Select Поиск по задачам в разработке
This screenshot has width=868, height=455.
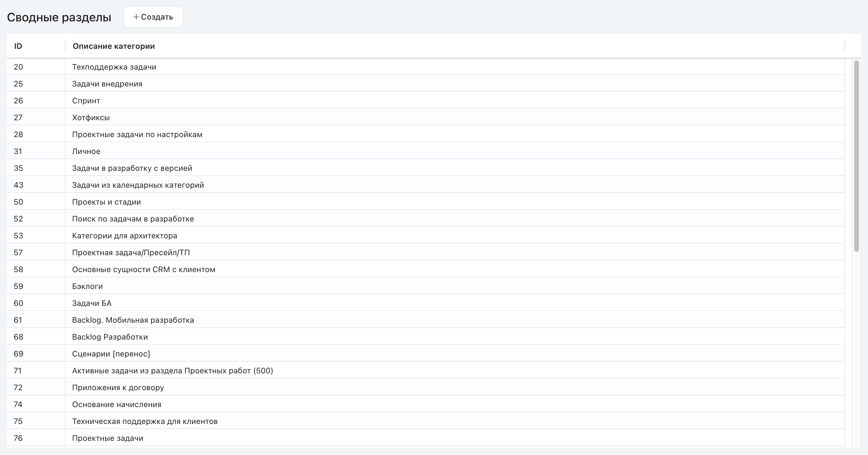[426, 218]
